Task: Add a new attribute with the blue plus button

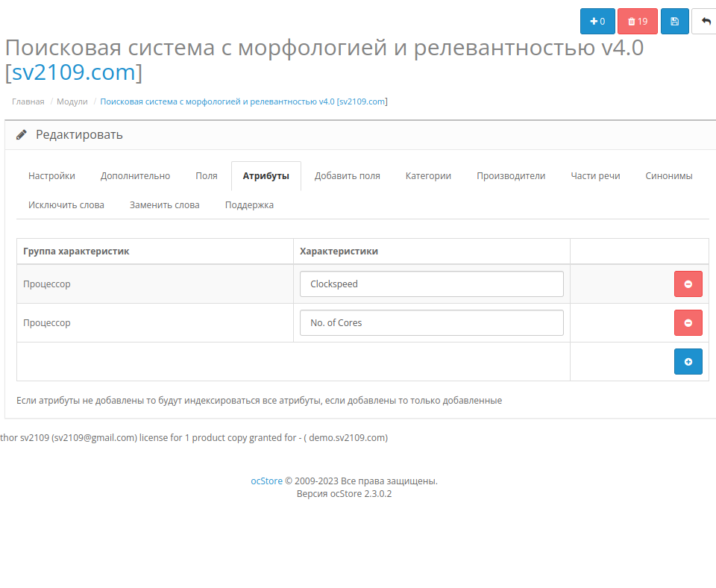Action: point(688,362)
